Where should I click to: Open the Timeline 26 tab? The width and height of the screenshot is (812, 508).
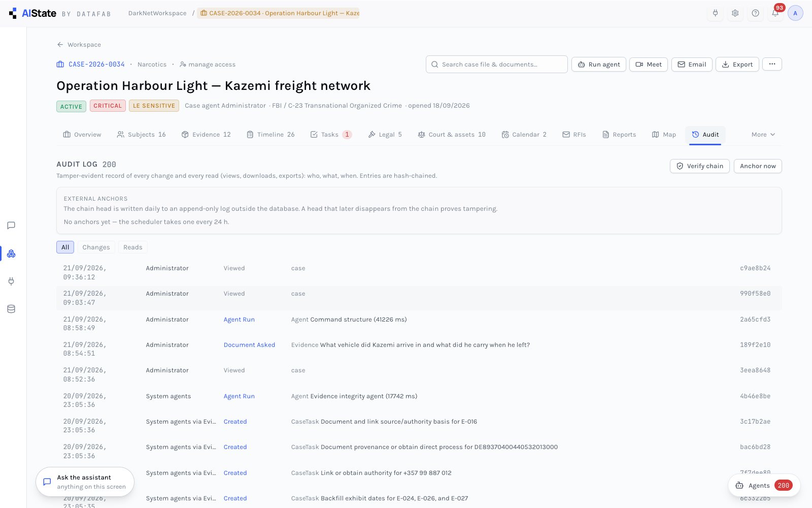coord(270,135)
